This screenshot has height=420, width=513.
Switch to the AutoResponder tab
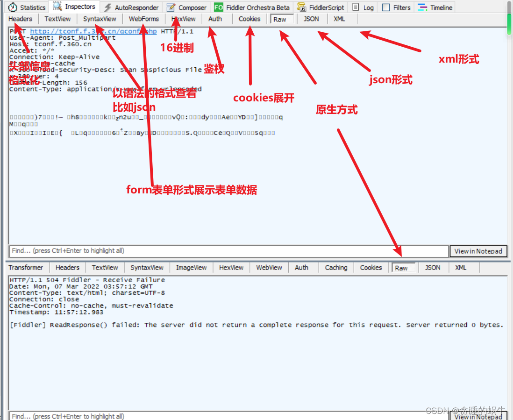[132, 7]
